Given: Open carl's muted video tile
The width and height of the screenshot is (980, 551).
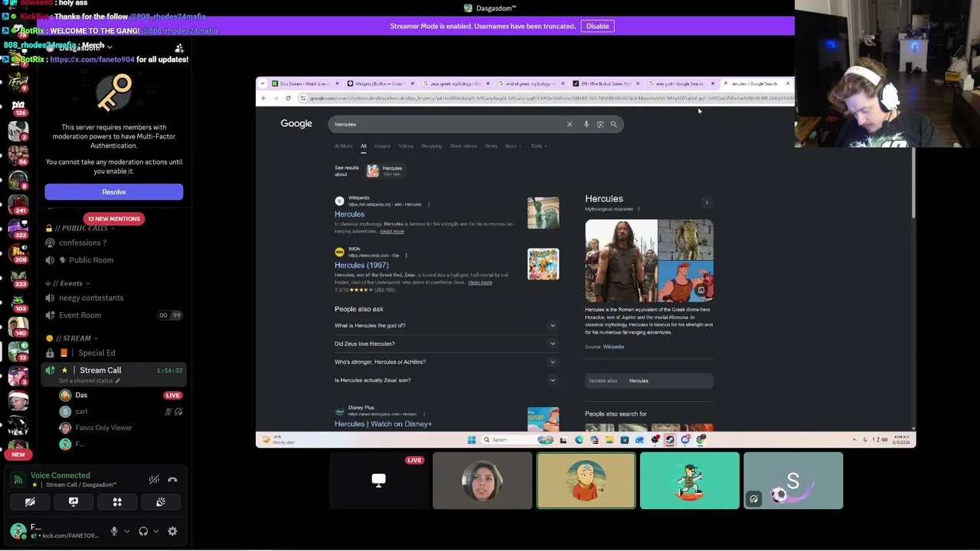Looking at the screenshot, I should click(x=793, y=481).
